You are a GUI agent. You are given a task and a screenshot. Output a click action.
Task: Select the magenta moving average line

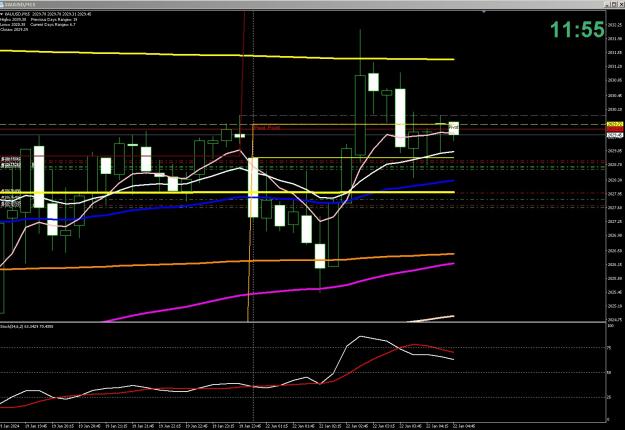point(279,291)
